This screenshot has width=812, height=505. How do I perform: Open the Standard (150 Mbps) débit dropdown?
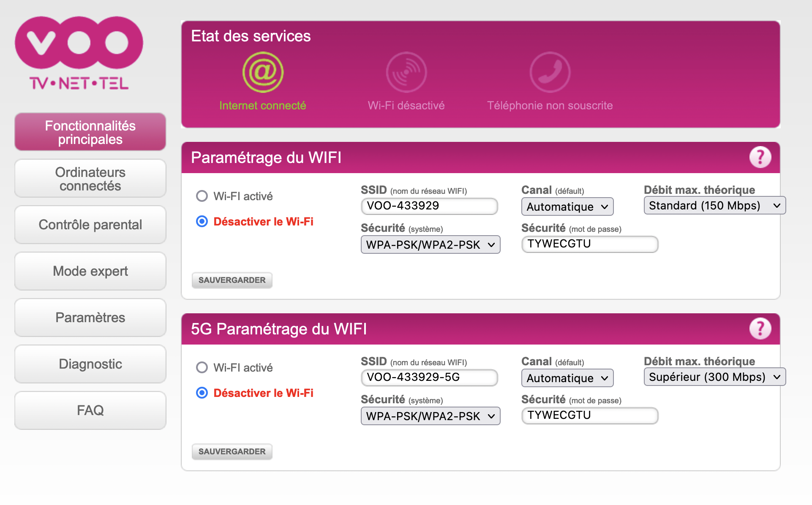[x=714, y=206]
